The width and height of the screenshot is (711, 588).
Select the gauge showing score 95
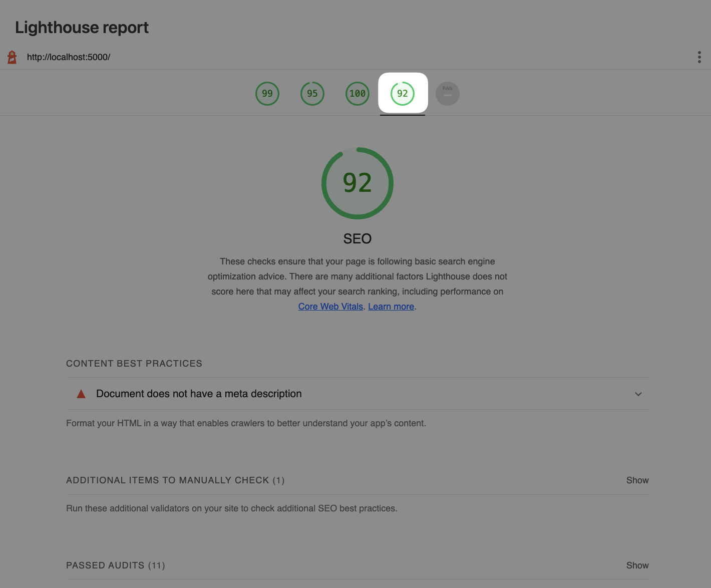tap(312, 94)
